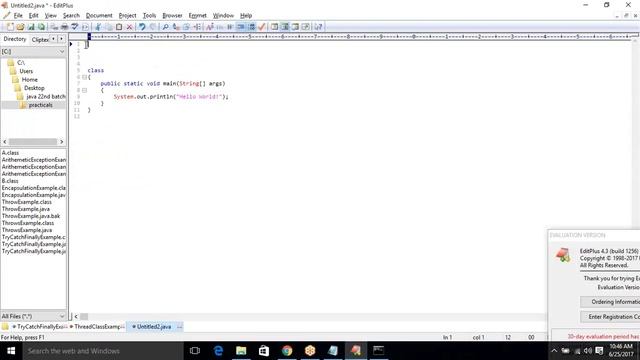Open the Document menu
Screen dimensions: 640x360
(99, 16)
